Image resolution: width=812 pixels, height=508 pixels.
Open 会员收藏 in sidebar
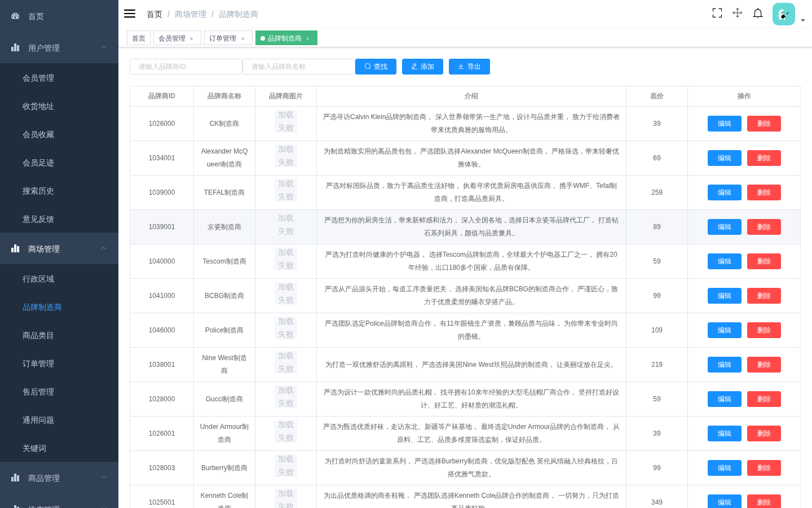click(x=59, y=134)
